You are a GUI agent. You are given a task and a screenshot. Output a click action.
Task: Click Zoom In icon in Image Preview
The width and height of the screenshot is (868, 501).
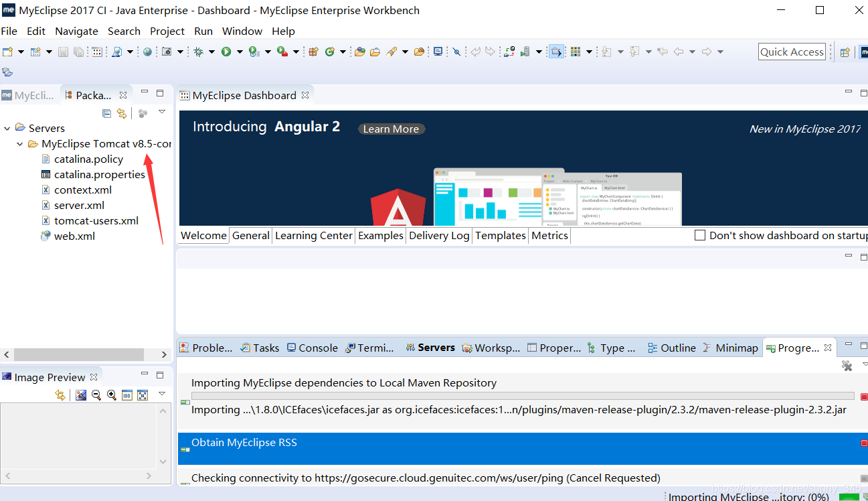[x=111, y=395]
